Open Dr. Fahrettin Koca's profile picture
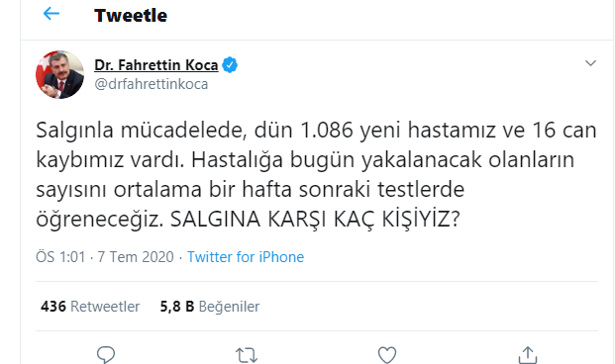Viewport: 615px width, 364px height. tap(59, 74)
